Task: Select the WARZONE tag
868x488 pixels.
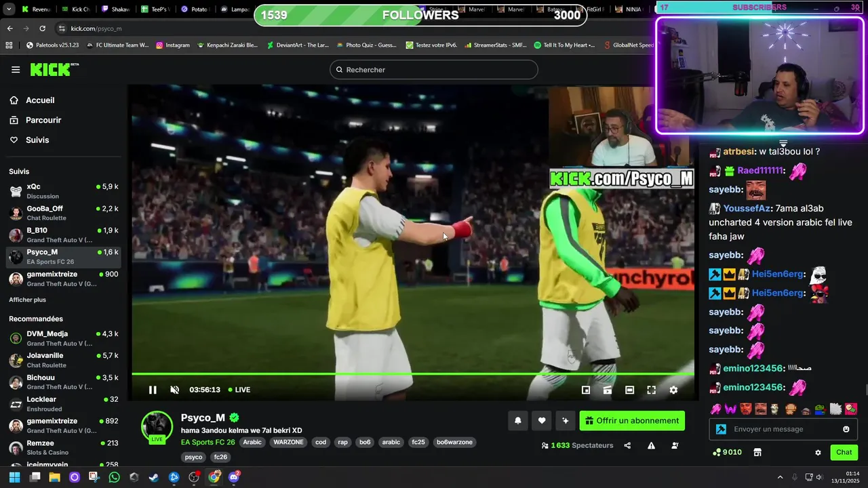Action: click(289, 442)
